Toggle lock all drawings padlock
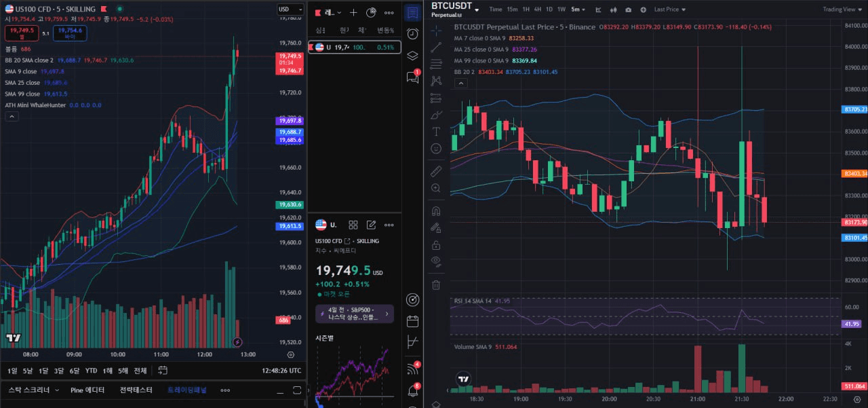The width and height of the screenshot is (868, 408). (x=436, y=245)
